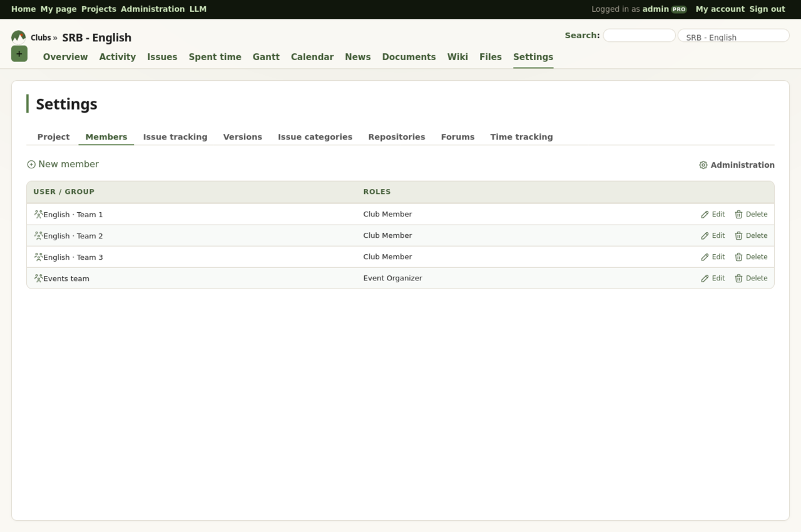Switch to the Time tracking settings tab
This screenshot has width=801, height=532.
coord(522,137)
